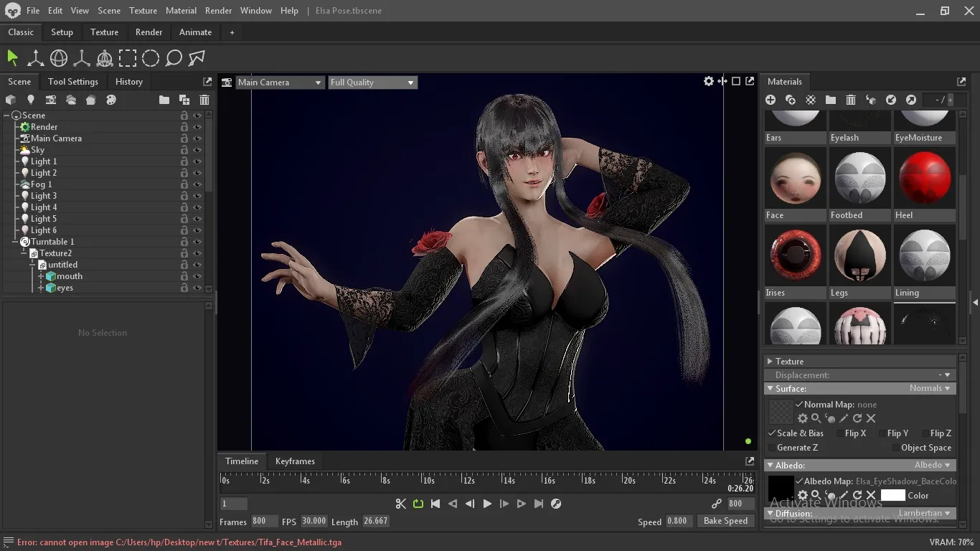This screenshot has width=980, height=551.
Task: Play the animation timeline
Action: (x=487, y=504)
